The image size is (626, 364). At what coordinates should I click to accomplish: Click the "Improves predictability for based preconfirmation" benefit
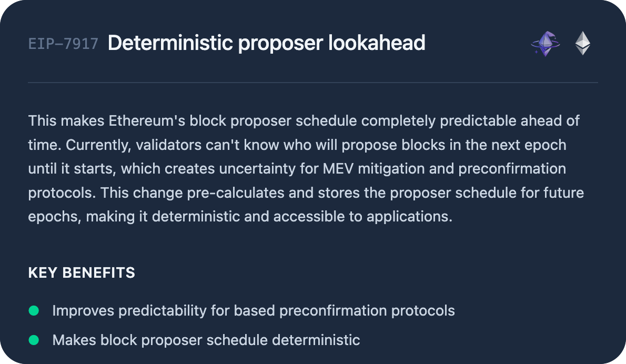coord(254,310)
